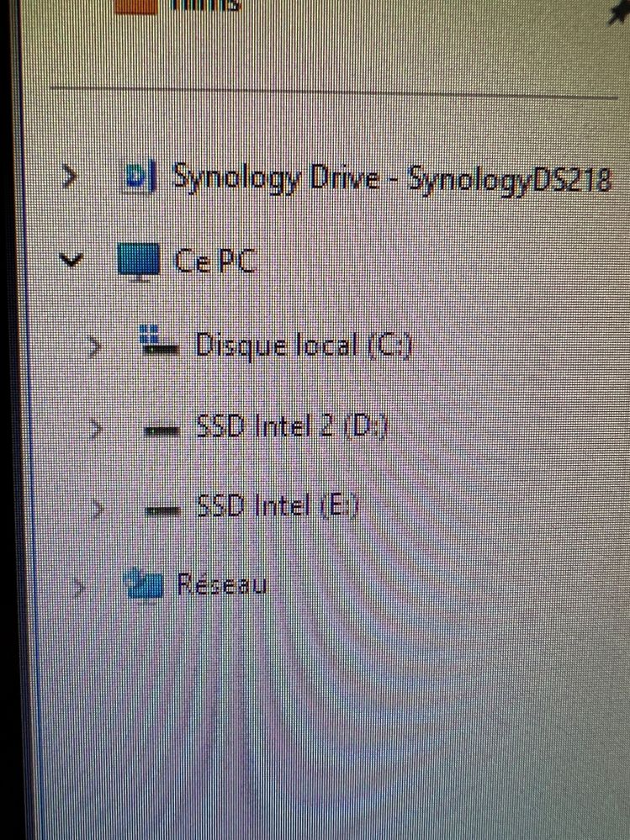Open Disque local (C:) in the tree
This screenshot has height=840, width=630.
click(x=303, y=345)
